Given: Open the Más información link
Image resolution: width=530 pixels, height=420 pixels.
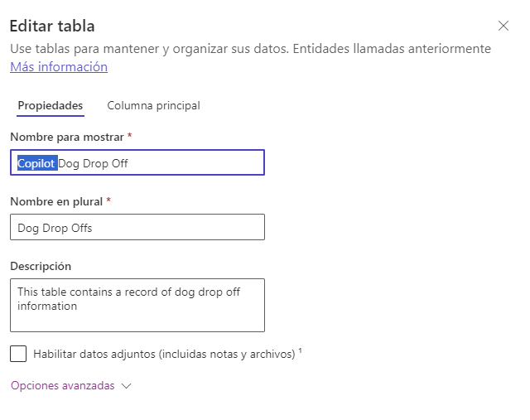Looking at the screenshot, I should point(59,67).
